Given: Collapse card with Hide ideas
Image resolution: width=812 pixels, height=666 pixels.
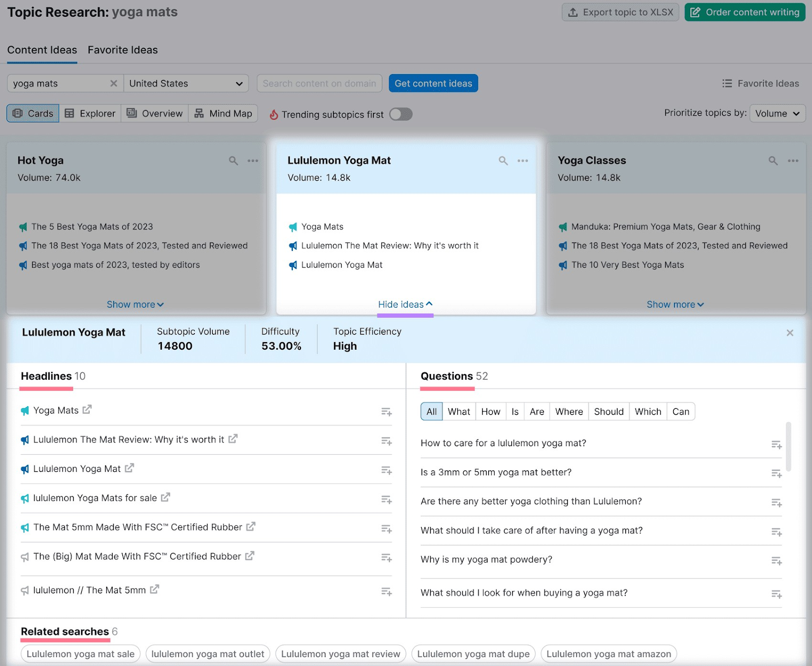Looking at the screenshot, I should click(x=405, y=304).
